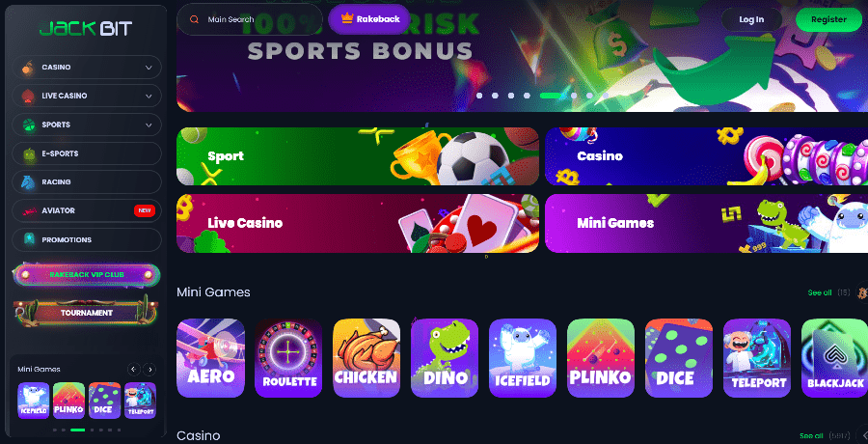Click the Main Search field

click(x=250, y=19)
